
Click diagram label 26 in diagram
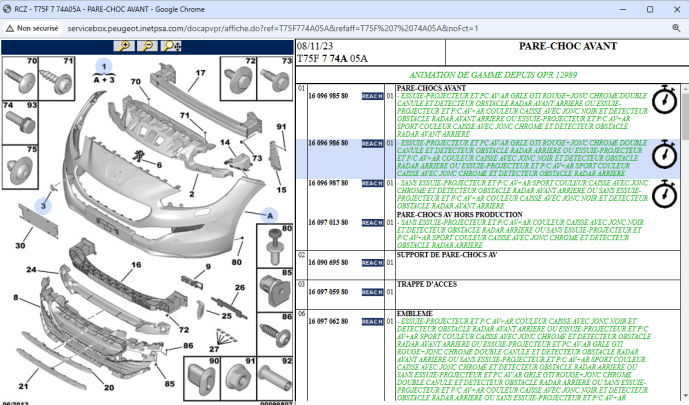pos(240,288)
